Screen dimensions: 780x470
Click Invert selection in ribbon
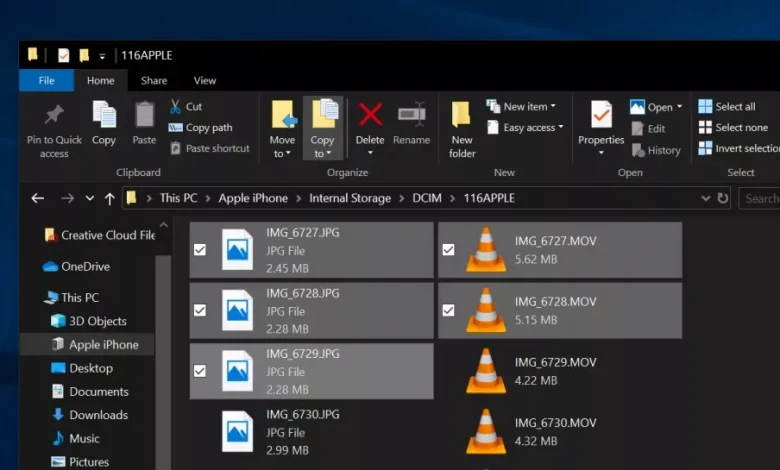click(739, 148)
